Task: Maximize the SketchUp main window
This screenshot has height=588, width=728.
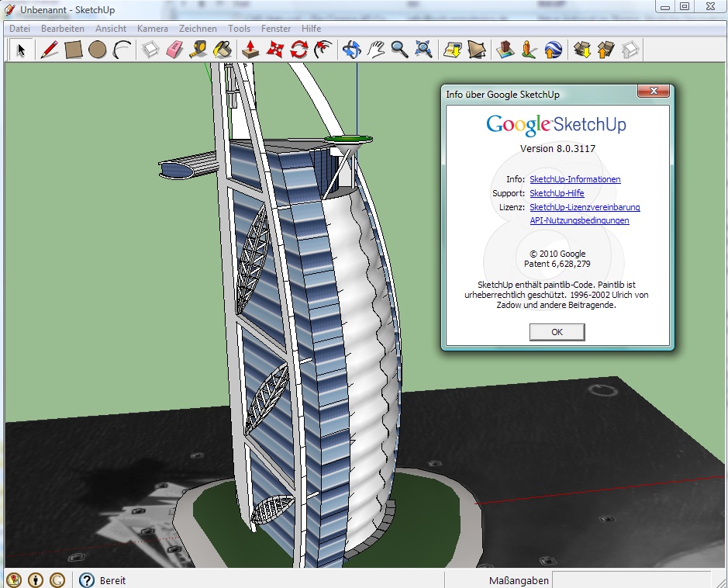Action: 685,6
